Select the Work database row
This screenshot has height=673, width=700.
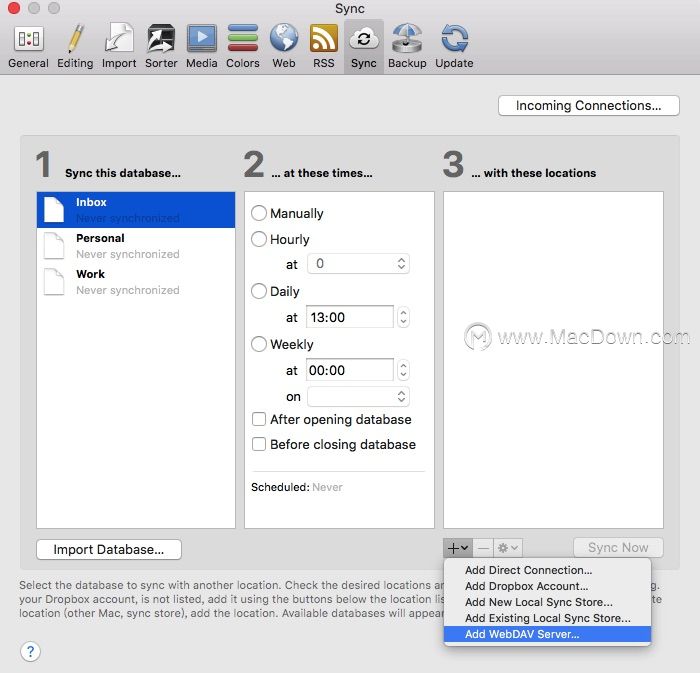(136, 282)
